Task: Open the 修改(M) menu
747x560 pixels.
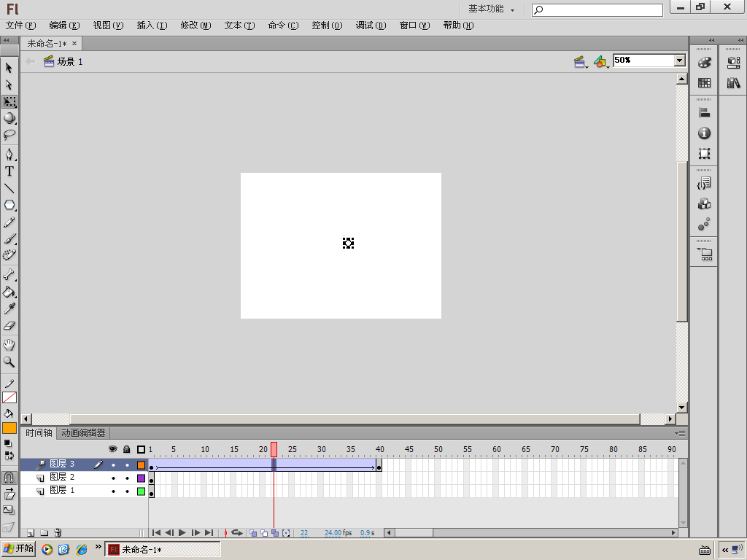Action: [x=195, y=26]
